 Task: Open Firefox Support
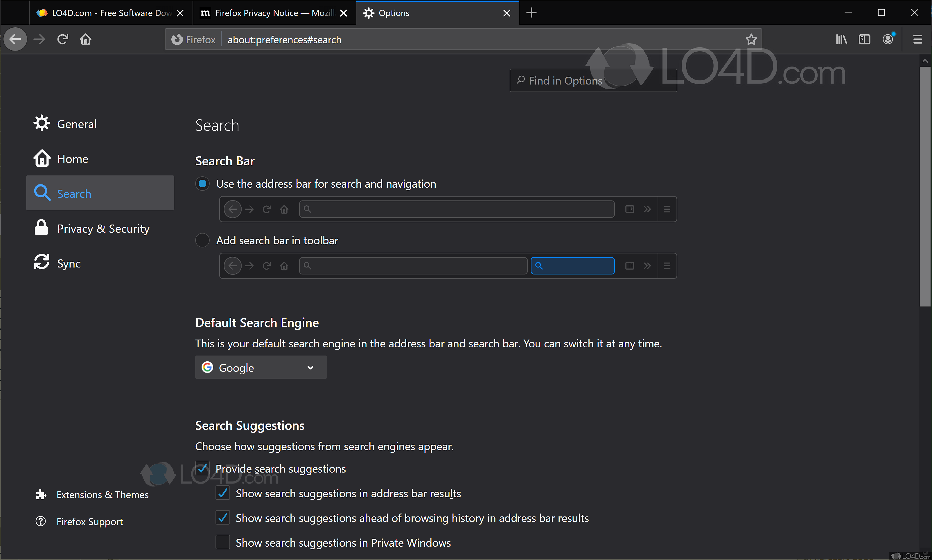[x=89, y=521]
